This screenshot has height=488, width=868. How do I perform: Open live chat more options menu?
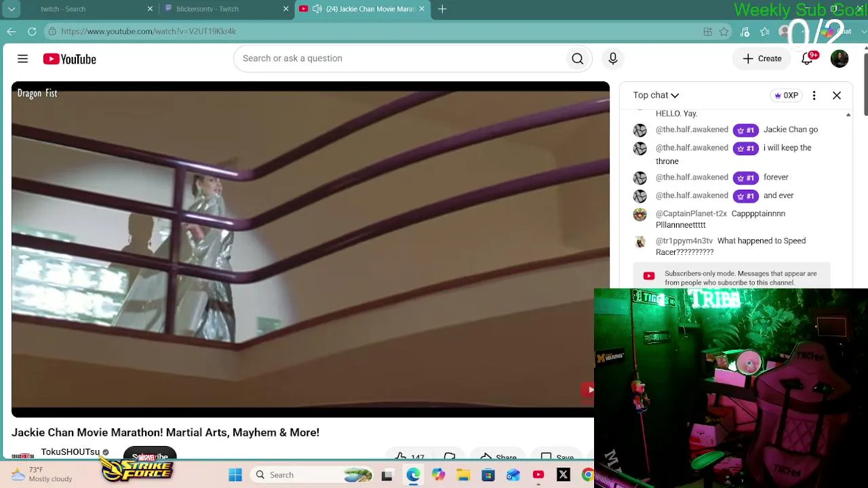814,96
